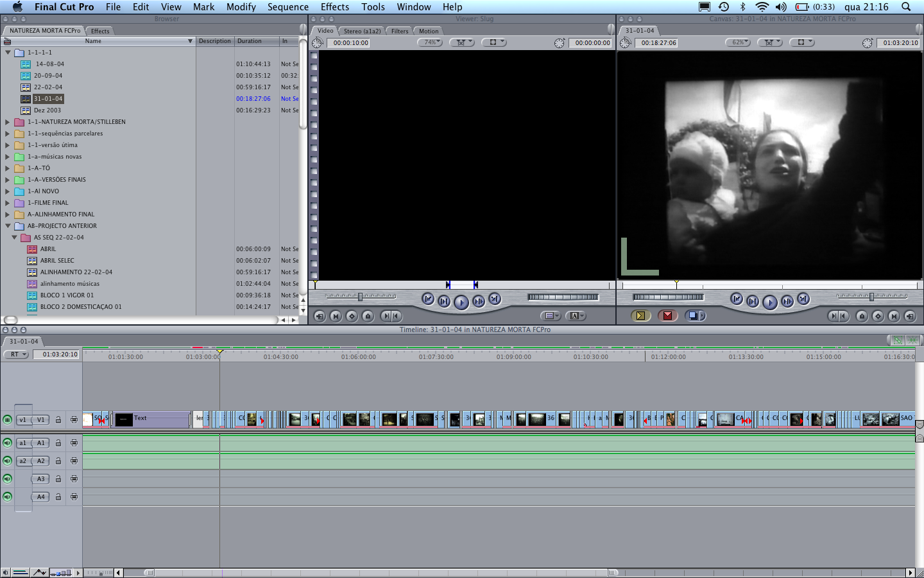Go to next edit in Canvas transport
This screenshot has width=924, height=578.
coord(803,299)
